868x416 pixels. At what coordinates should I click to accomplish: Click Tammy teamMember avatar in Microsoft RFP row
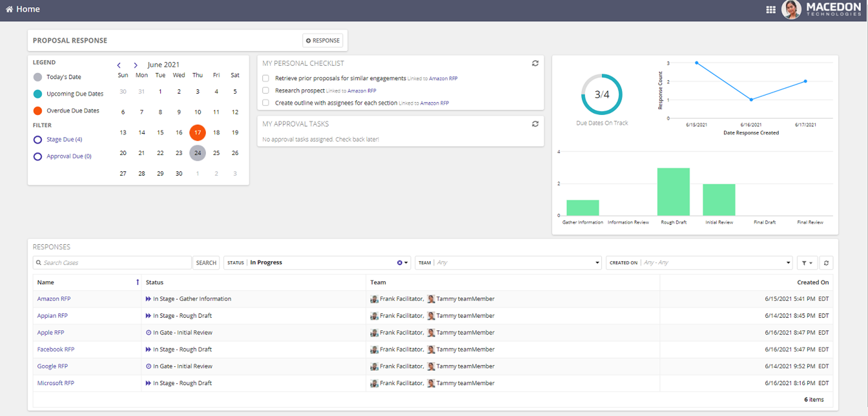[x=431, y=383]
